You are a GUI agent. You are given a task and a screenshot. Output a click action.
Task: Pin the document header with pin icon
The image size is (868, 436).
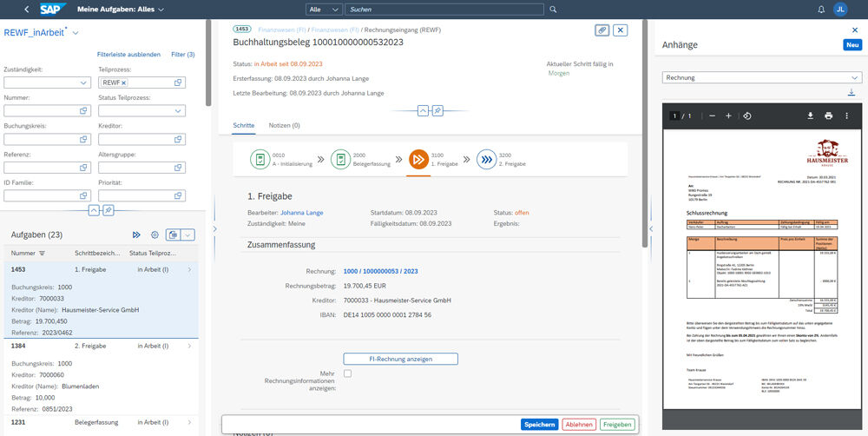click(x=437, y=111)
